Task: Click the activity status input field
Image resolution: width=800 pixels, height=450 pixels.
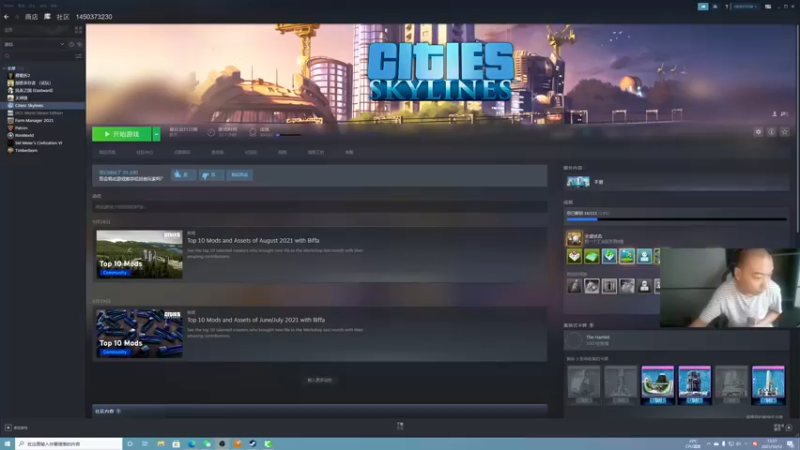Action: 319,207
